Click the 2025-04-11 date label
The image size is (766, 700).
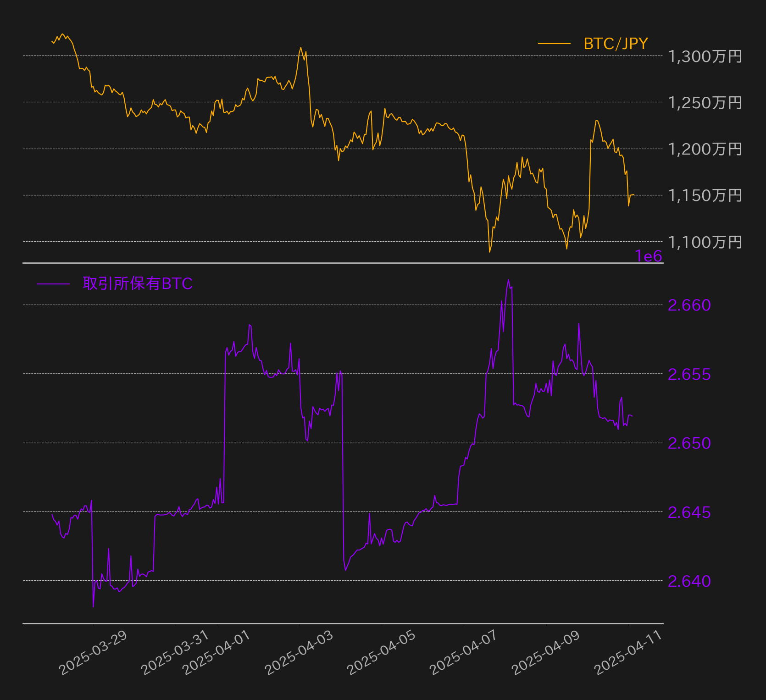tap(628, 652)
